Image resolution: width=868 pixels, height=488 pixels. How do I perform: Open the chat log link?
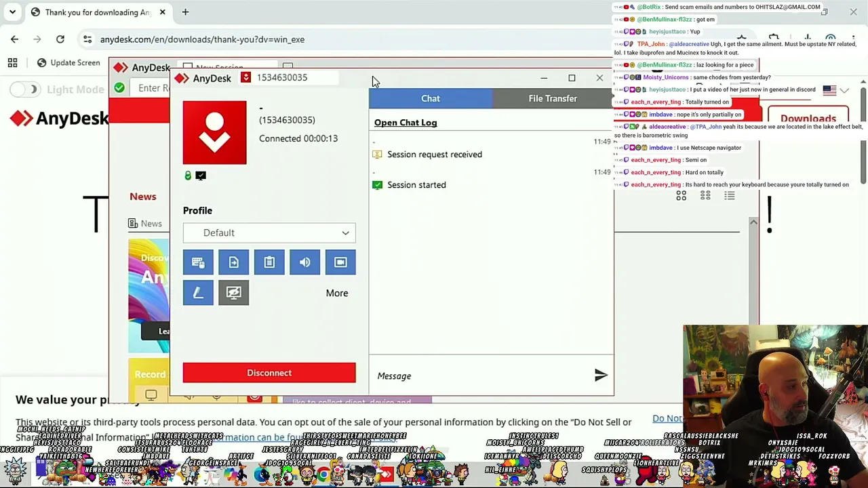point(406,123)
